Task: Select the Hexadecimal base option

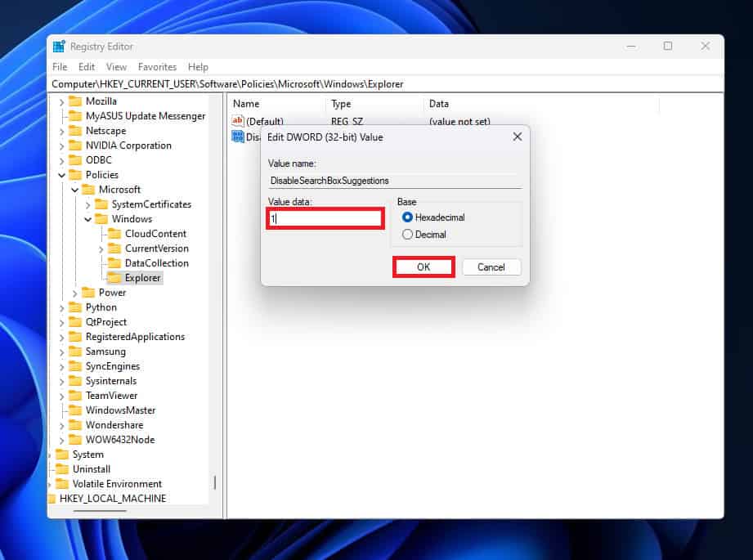Action: [x=408, y=218]
